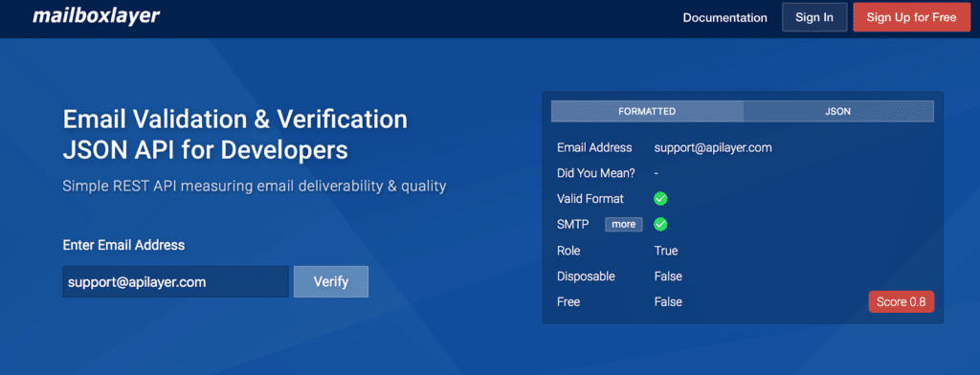
Task: Click the Enter Email Address input field
Action: pyautogui.click(x=176, y=282)
